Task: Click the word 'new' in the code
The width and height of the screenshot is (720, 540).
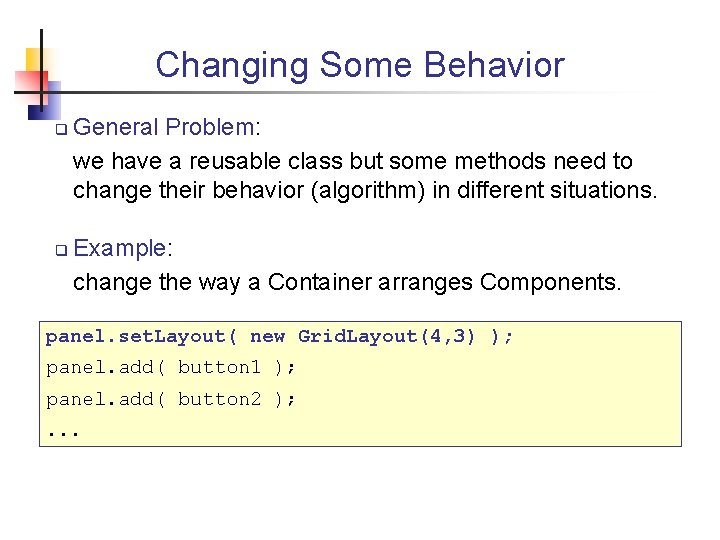Action: tap(267, 337)
